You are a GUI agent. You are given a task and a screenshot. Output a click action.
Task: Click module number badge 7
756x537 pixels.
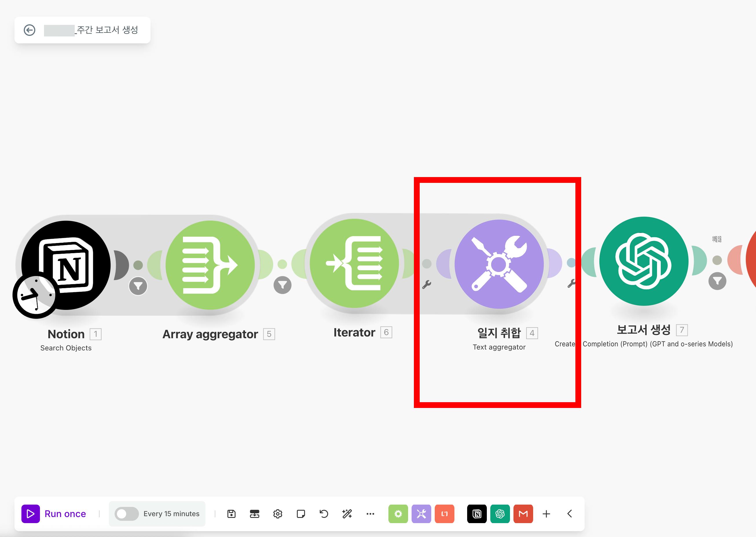[x=682, y=330]
